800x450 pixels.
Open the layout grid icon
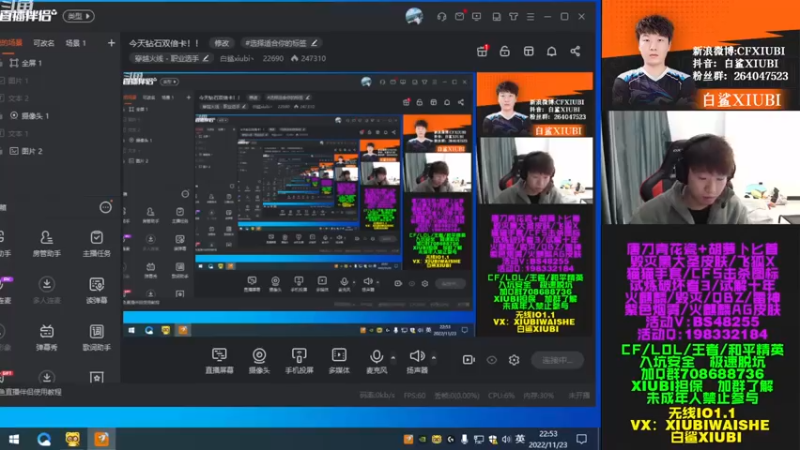(x=529, y=51)
